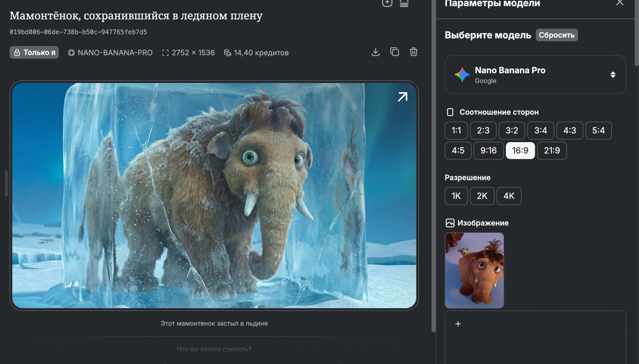Switch aspect ratio to 9:16
Screen dimensions: 639x364
488,150
